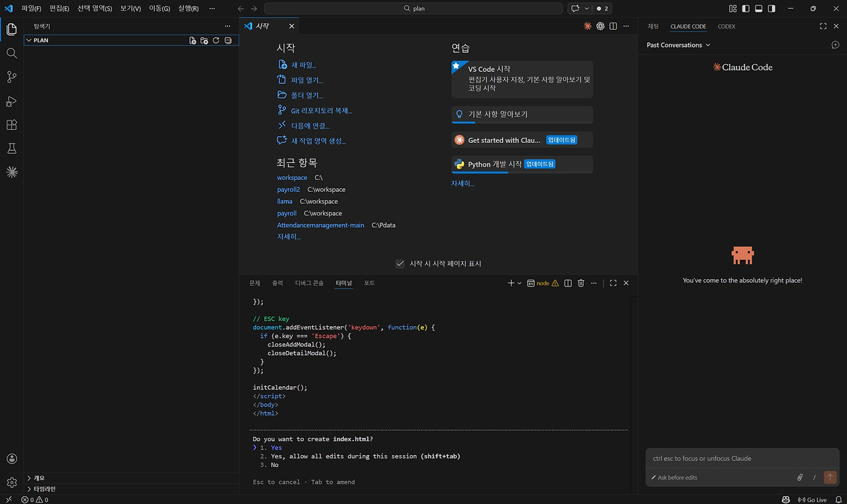Toggle the primary side bar layout button
This screenshot has width=847, height=504.
click(746, 9)
